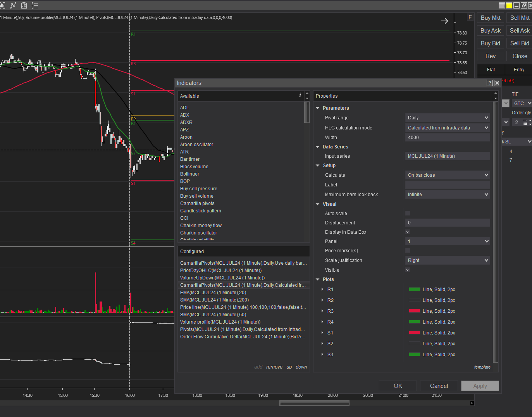The height and width of the screenshot is (417, 532).
Task: Click the remove link under Configured
Action: click(274, 367)
